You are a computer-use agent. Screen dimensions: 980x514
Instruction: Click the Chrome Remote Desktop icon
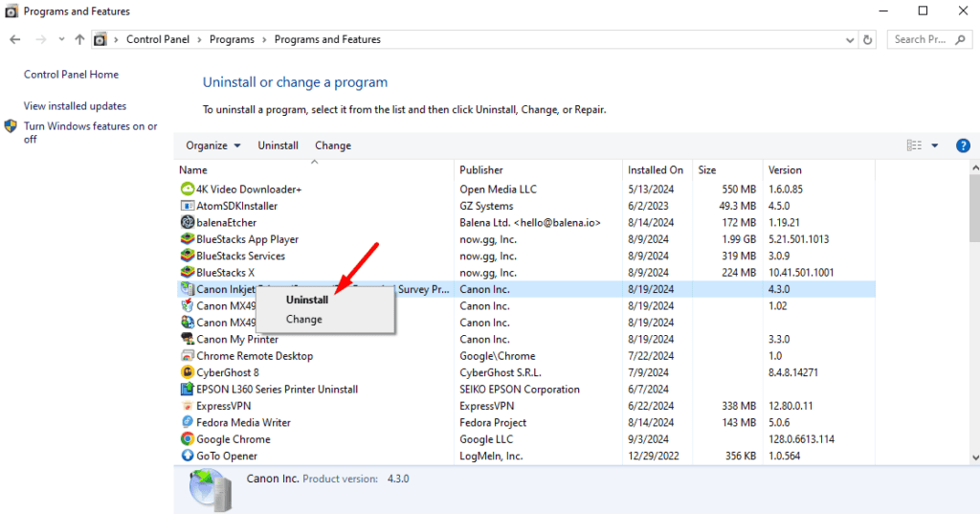187,356
